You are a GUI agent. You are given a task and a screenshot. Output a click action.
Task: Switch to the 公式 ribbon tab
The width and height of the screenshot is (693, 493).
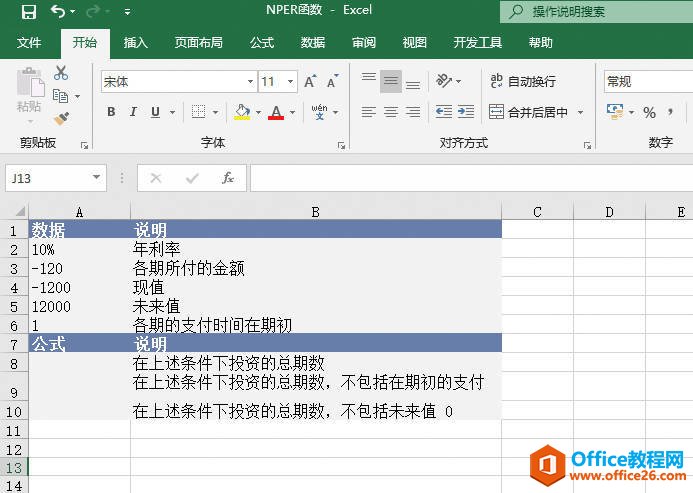pos(262,43)
